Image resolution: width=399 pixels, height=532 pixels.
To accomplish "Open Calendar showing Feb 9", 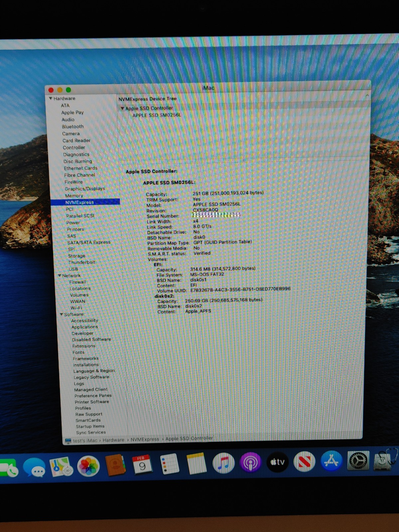I will [142, 464].
